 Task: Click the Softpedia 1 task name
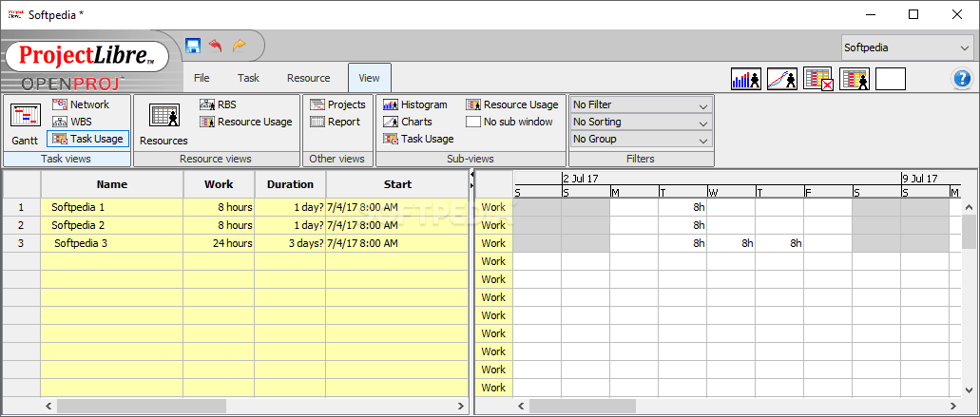coord(78,207)
